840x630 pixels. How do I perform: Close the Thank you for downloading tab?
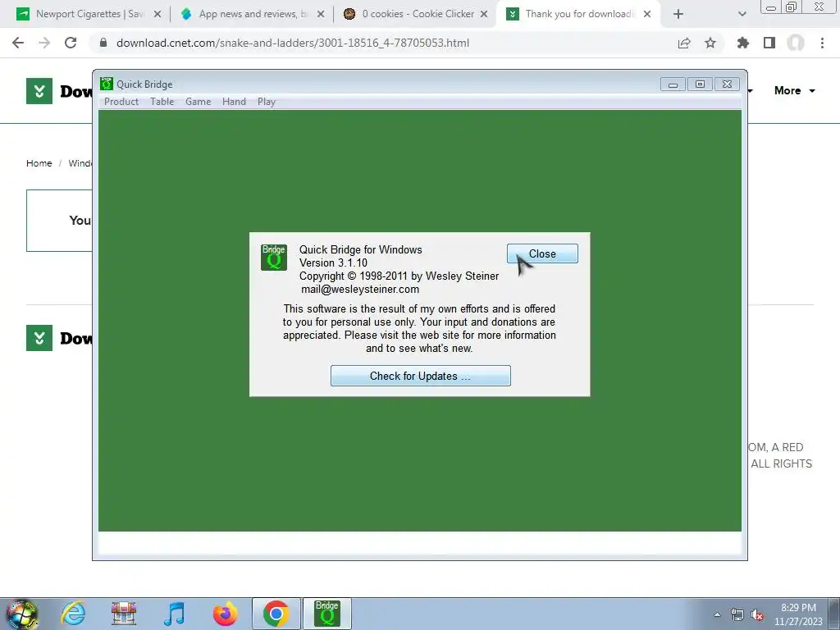tap(647, 15)
